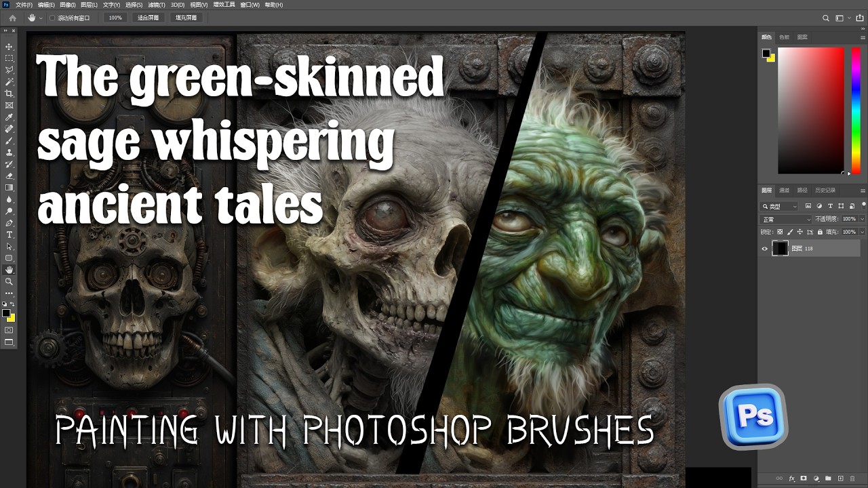Expand the 不透明度 opacity arrow
This screenshot has width=868, height=488.
862,219
